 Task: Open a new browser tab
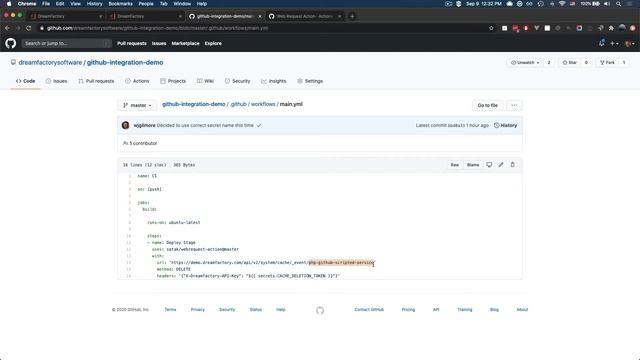pos(352,16)
